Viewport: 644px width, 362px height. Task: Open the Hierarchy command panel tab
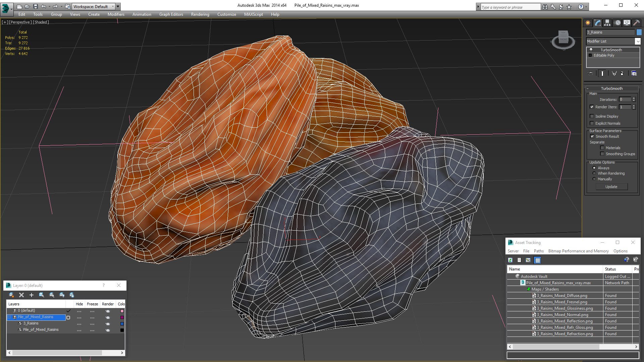pyautogui.click(x=607, y=23)
